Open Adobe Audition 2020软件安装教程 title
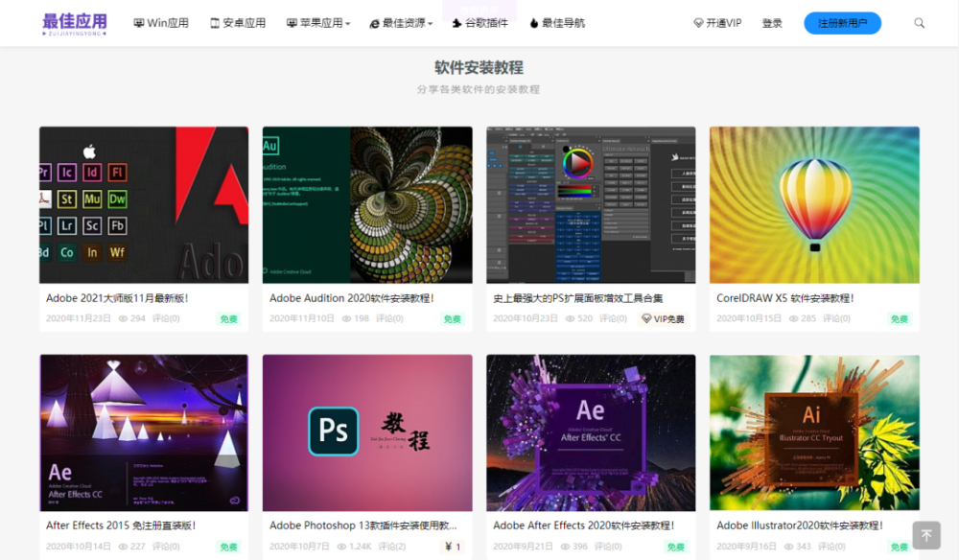959x560 pixels. tap(352, 298)
